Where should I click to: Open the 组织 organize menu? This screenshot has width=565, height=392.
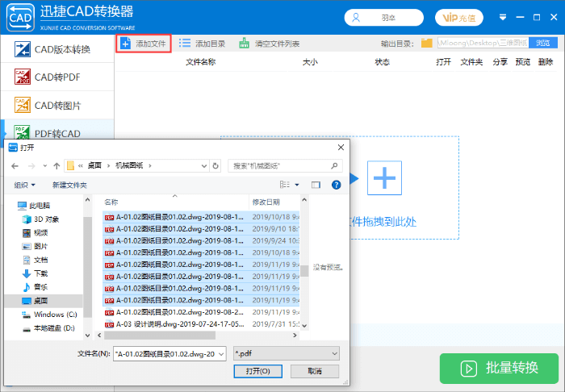(24, 185)
